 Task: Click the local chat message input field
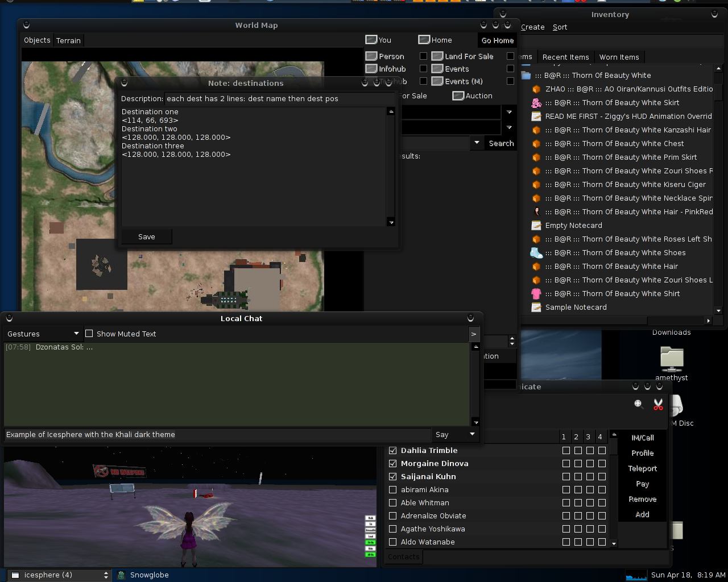tap(216, 435)
